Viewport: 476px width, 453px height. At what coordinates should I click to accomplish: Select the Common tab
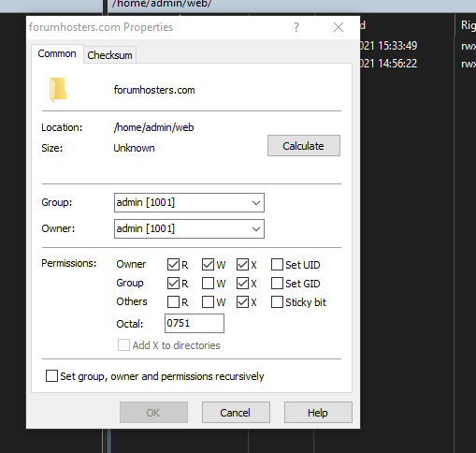(x=57, y=53)
